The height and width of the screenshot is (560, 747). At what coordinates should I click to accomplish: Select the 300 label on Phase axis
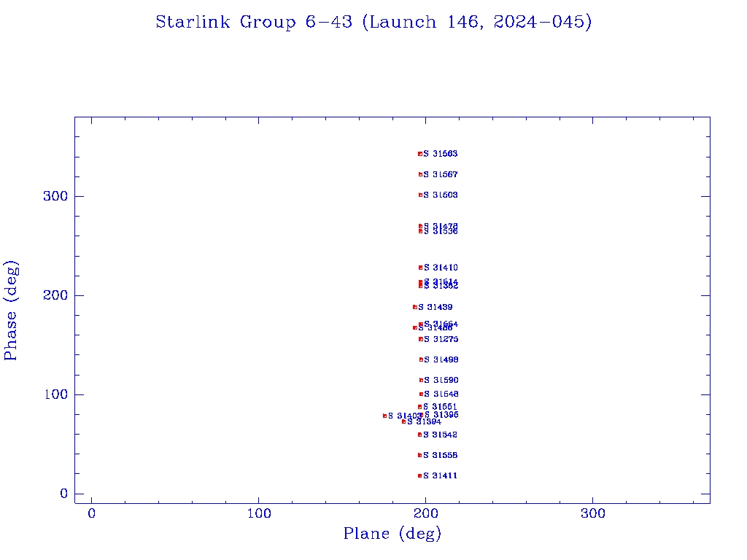(x=55, y=196)
